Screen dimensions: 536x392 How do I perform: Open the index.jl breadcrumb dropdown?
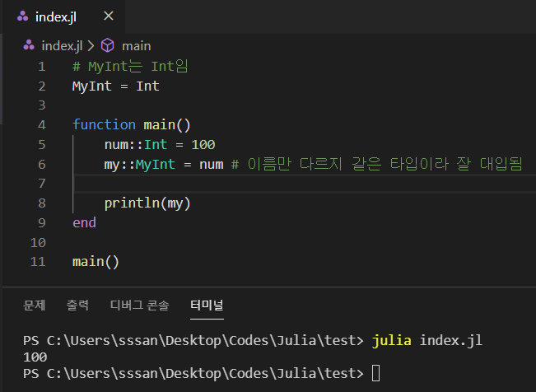click(x=62, y=46)
